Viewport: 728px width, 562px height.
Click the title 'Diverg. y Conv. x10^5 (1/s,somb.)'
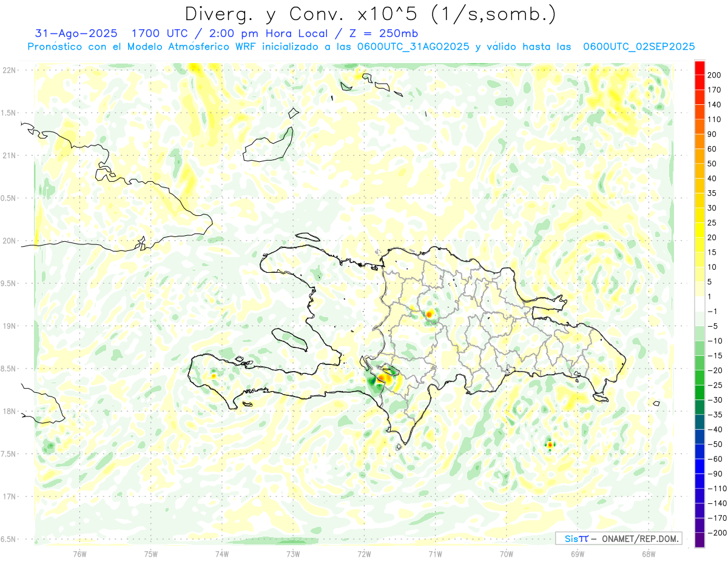(x=370, y=13)
